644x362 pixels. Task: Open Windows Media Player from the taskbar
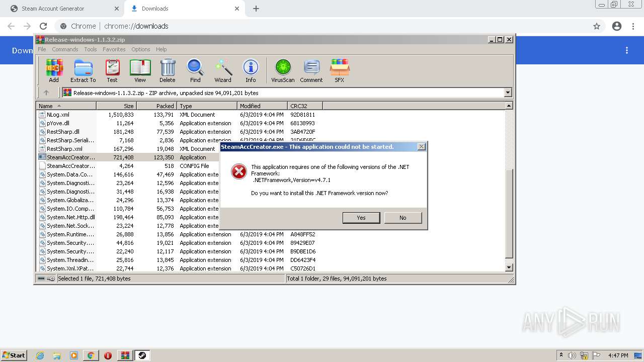(x=74, y=355)
